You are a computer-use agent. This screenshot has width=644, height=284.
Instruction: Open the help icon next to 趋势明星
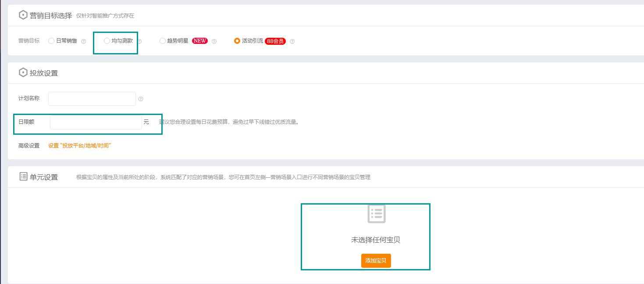coord(213,40)
